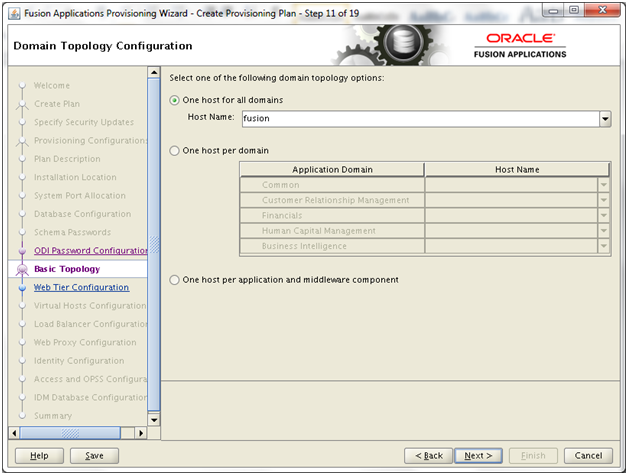Open the Web Tier Configuration step link

pos(81,288)
